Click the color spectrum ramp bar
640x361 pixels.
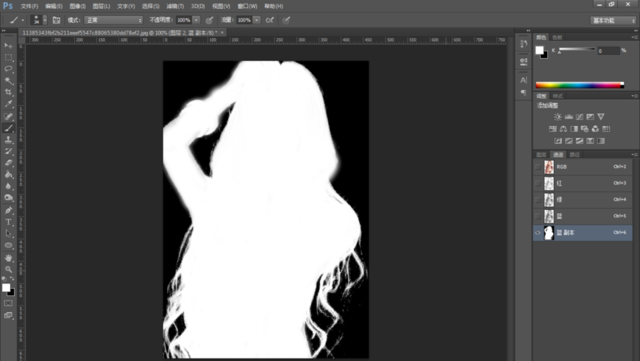tap(580, 85)
